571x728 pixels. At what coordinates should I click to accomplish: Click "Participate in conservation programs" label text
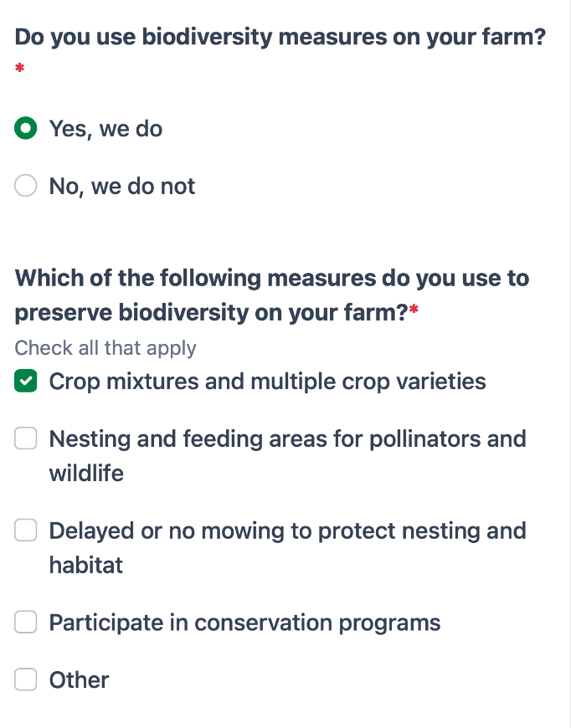tap(244, 623)
